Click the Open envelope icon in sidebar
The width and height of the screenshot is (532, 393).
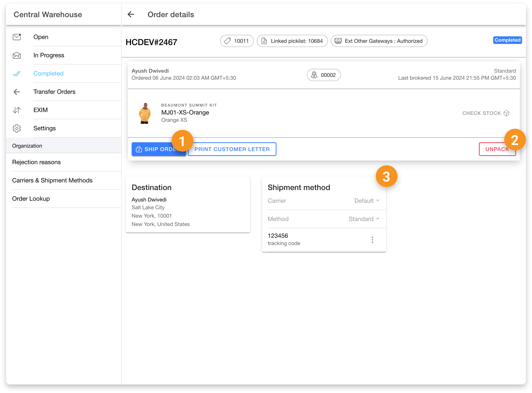tap(17, 37)
